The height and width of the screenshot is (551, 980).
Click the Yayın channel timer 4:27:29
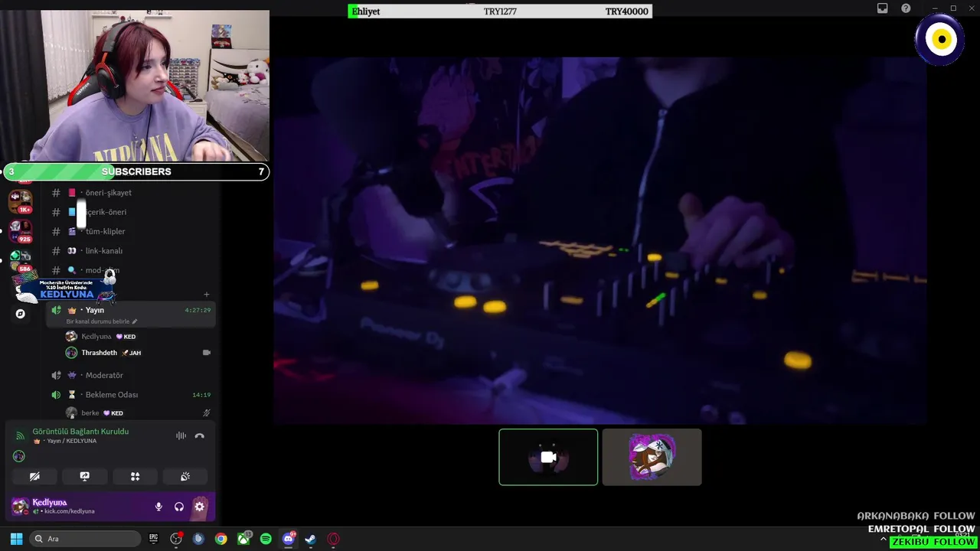pos(198,310)
